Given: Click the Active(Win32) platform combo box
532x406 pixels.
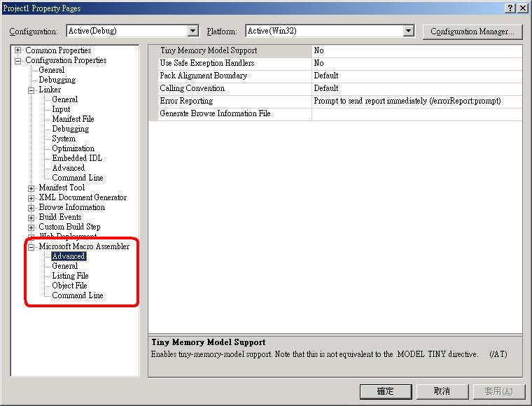Looking at the screenshot, I should (x=330, y=31).
